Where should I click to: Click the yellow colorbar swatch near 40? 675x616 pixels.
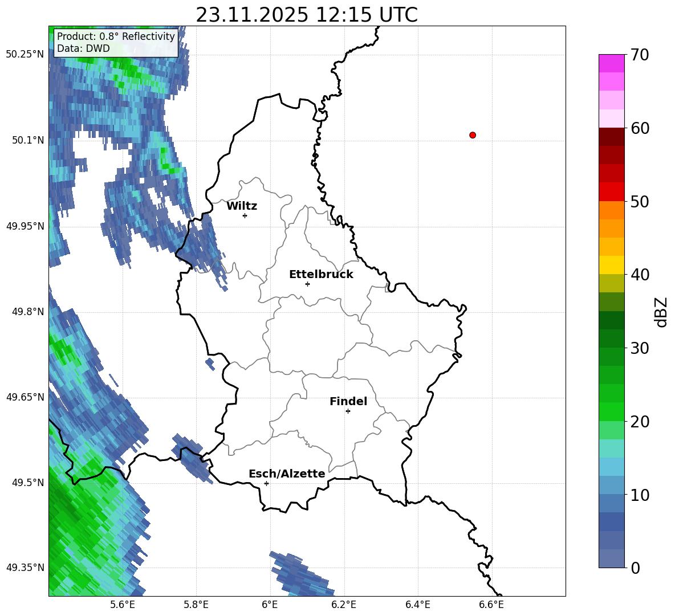pyautogui.click(x=611, y=265)
